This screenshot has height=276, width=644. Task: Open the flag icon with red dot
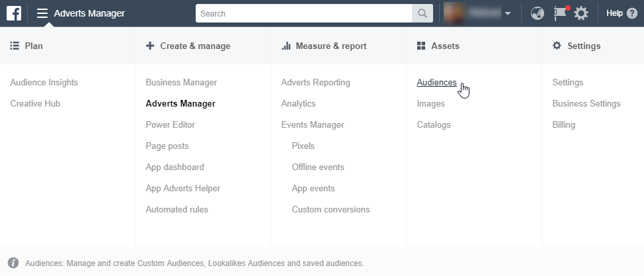[560, 13]
